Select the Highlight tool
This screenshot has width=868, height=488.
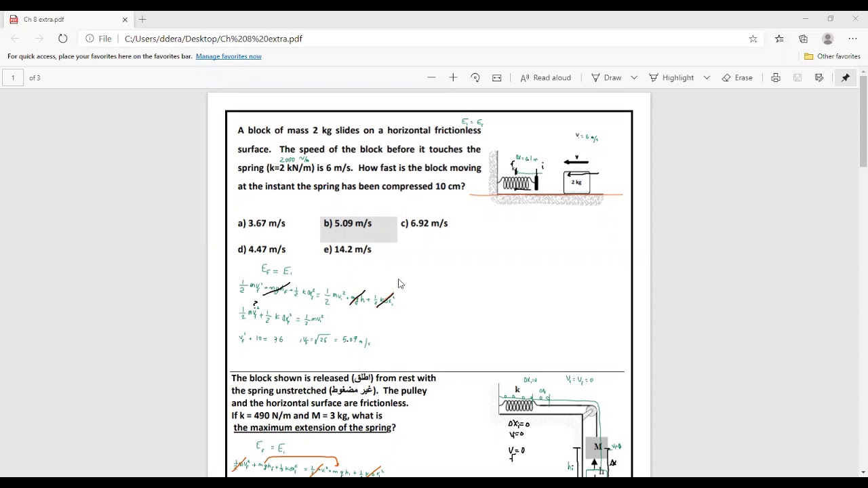tap(671, 78)
